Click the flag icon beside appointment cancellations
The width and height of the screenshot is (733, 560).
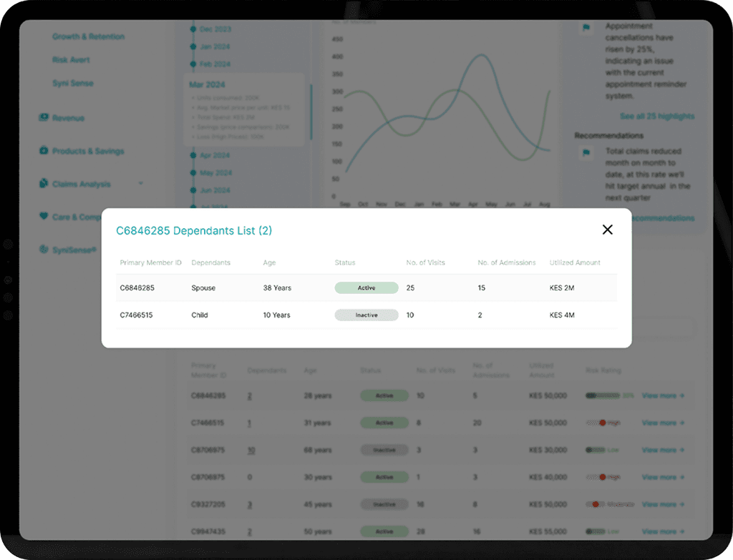[586, 28]
